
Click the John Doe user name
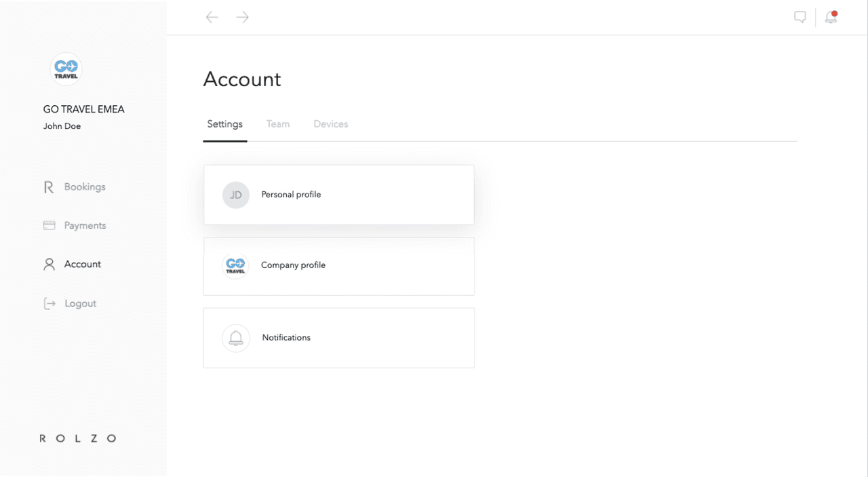[x=62, y=126]
